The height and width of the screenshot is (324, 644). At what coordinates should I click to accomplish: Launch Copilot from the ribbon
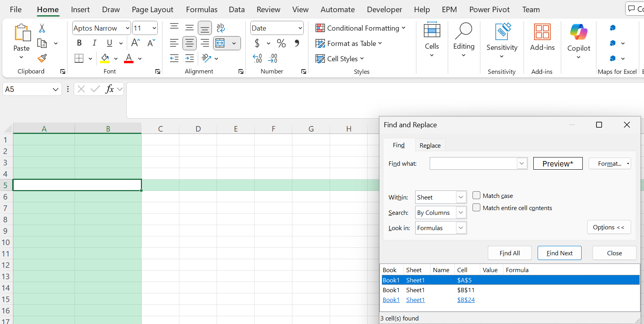(x=579, y=41)
